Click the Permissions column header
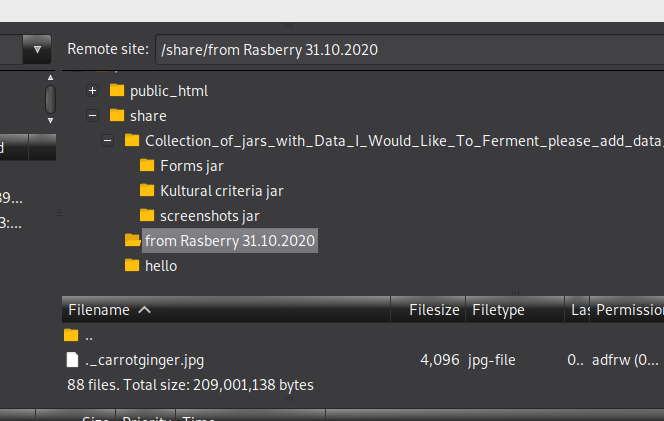Image resolution: width=664 pixels, height=421 pixels. pyautogui.click(x=627, y=310)
